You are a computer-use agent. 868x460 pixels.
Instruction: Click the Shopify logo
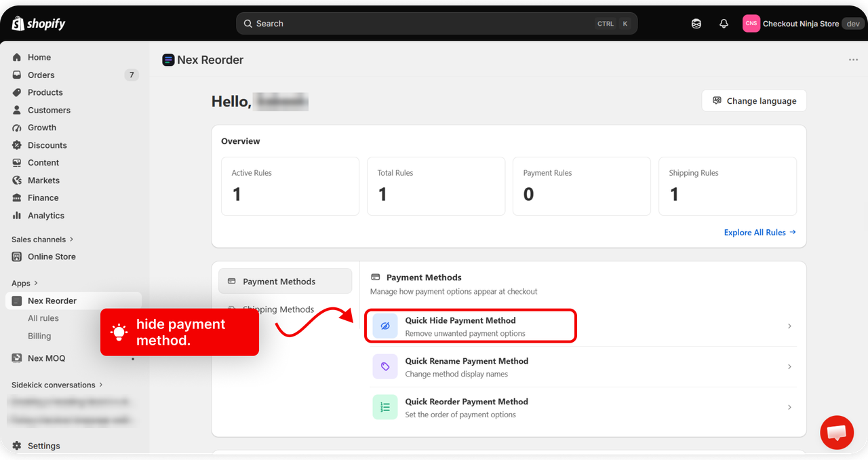(x=39, y=24)
